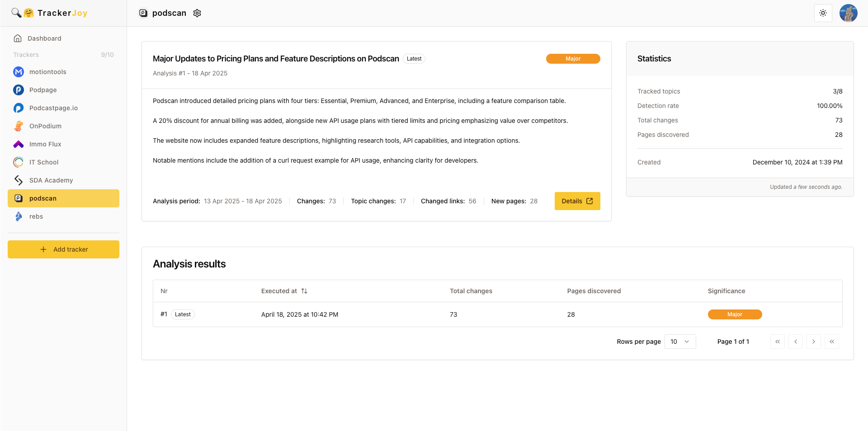Toggle light/dark theme sun icon
Screen dimensions: 868x431
[x=823, y=13]
